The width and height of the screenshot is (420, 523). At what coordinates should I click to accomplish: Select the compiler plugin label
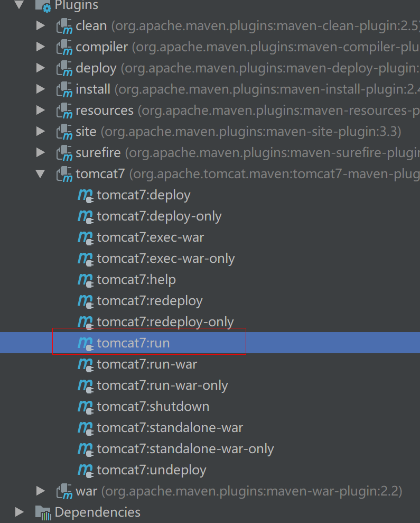coord(101,48)
